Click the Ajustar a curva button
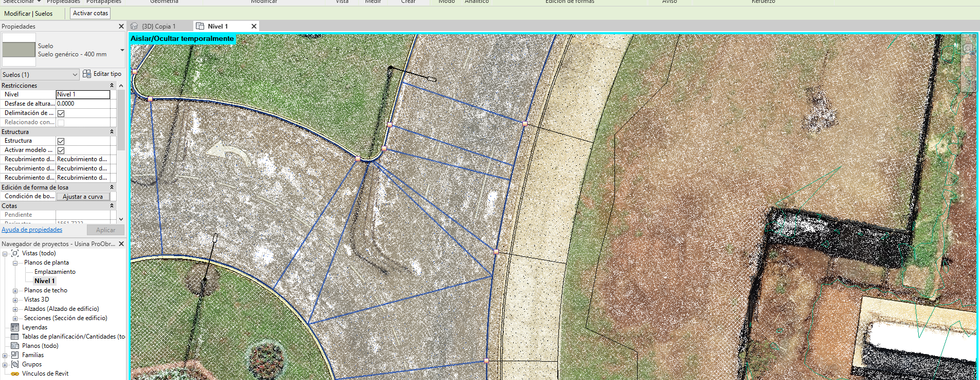 [82, 196]
